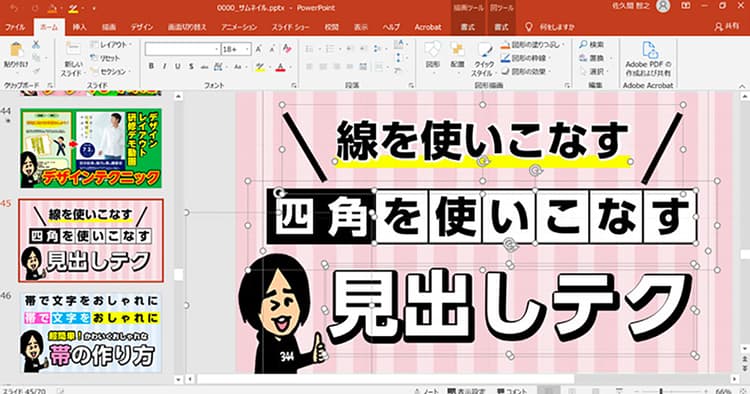Image resolution: width=750 pixels, height=394 pixels.
Task: Click the Paste (貼り付け) icon
Action: (x=16, y=50)
